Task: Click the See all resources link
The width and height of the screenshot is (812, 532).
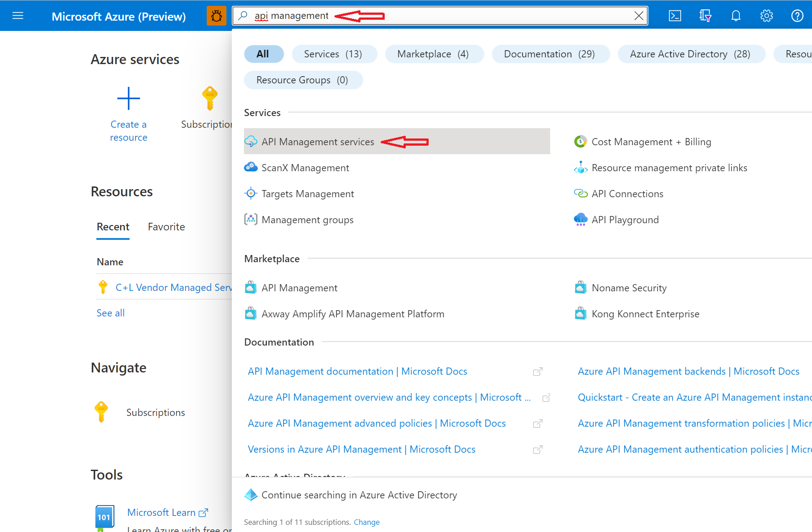Action: pos(110,312)
